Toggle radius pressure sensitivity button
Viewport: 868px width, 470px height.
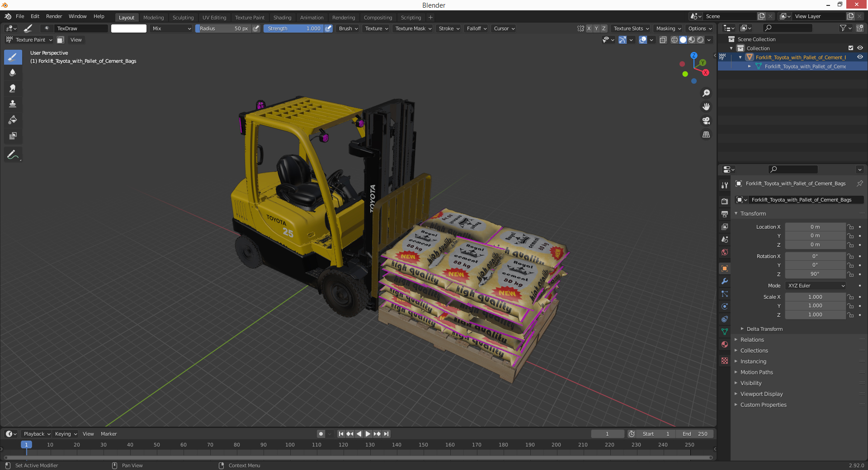(256, 28)
